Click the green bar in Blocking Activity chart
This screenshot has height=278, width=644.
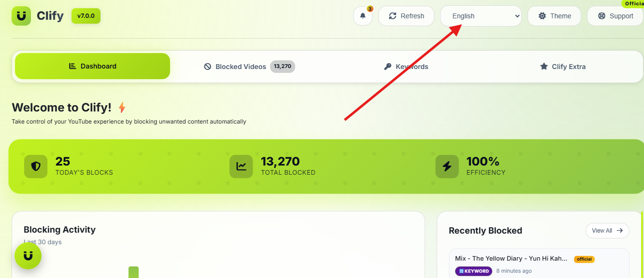tap(133, 272)
